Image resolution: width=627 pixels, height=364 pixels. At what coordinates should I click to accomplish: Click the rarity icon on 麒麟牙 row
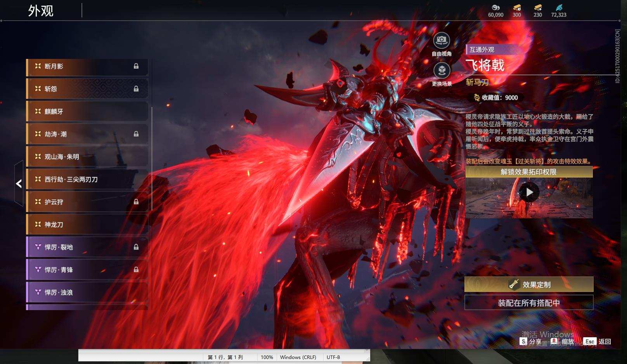pyautogui.click(x=38, y=111)
